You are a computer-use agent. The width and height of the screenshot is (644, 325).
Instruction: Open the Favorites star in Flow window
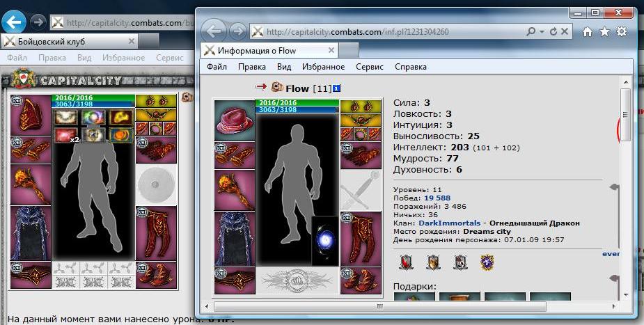click(x=604, y=31)
